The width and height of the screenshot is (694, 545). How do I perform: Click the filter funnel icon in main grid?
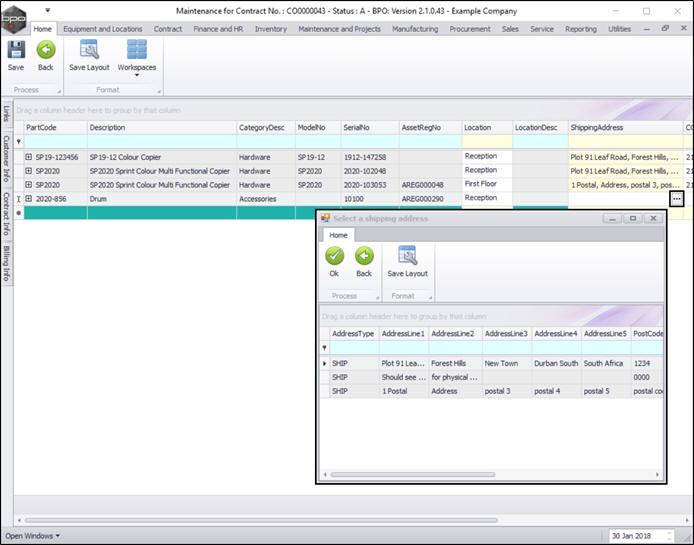[x=19, y=142]
